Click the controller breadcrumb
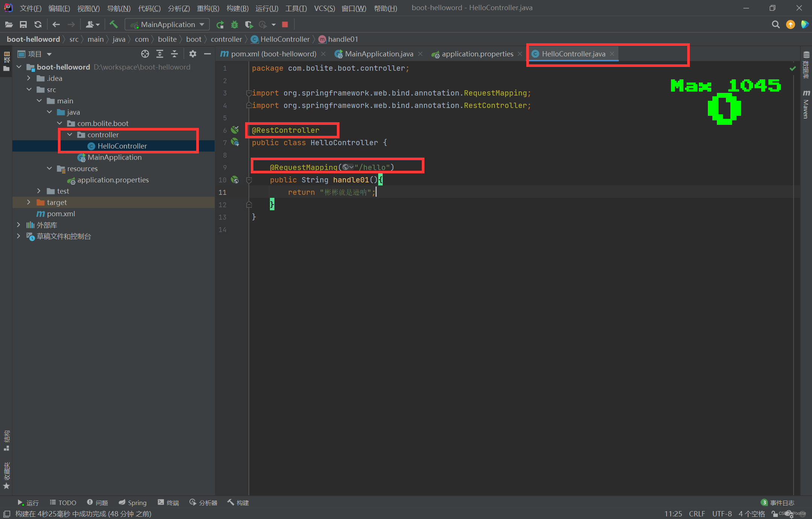This screenshot has height=519, width=812. pos(226,39)
